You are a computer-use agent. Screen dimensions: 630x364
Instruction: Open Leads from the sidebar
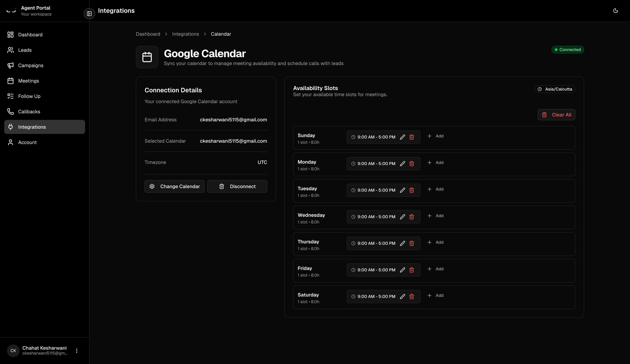coord(25,50)
